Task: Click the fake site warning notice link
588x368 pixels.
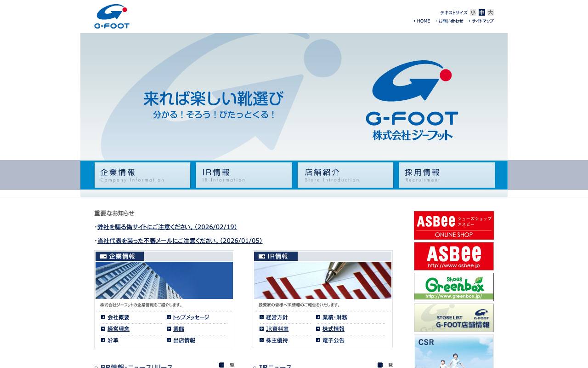Action: point(166,227)
